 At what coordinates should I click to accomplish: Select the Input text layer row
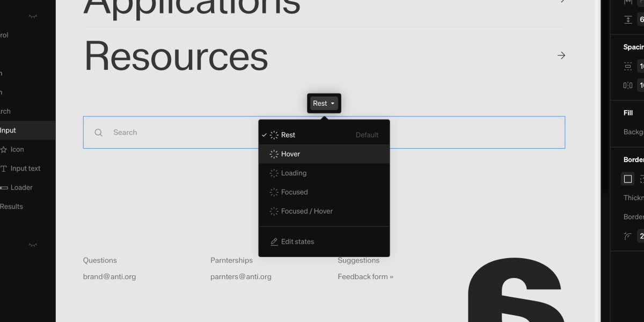(x=27, y=169)
